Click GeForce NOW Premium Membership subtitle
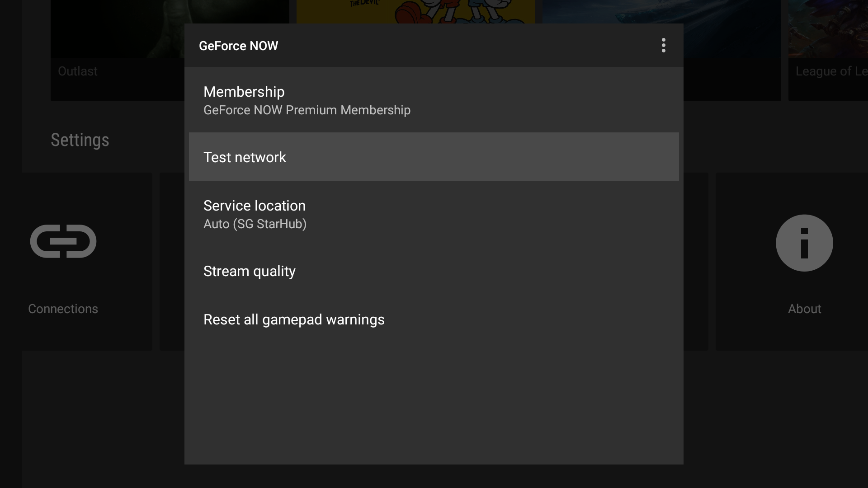Image resolution: width=868 pixels, height=488 pixels. pos(307,110)
